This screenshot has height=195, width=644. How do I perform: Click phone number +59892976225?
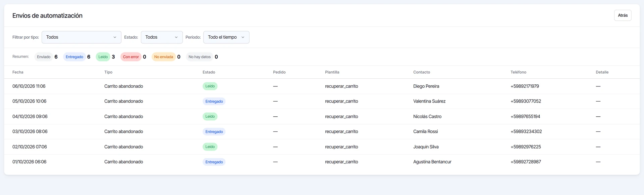pos(526,147)
